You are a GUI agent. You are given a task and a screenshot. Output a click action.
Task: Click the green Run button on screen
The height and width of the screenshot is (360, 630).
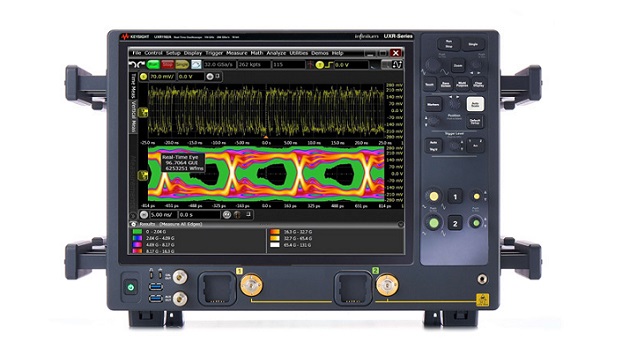tap(153, 64)
